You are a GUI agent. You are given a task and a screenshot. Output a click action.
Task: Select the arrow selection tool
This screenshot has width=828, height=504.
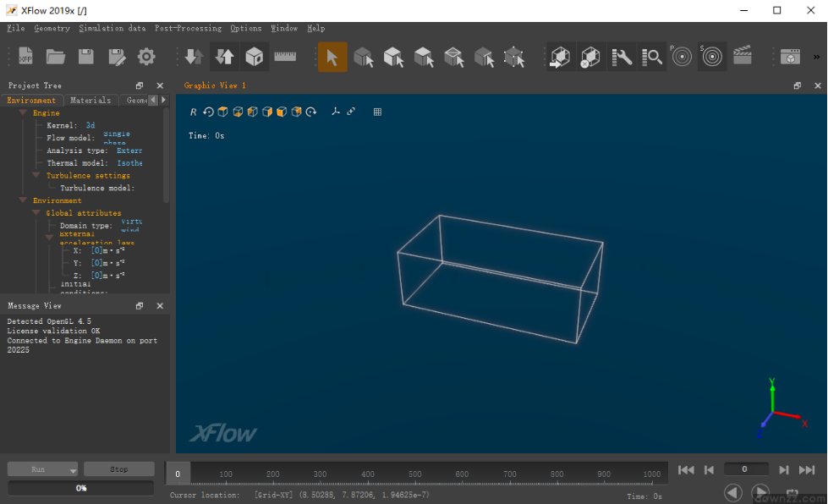[x=332, y=57]
